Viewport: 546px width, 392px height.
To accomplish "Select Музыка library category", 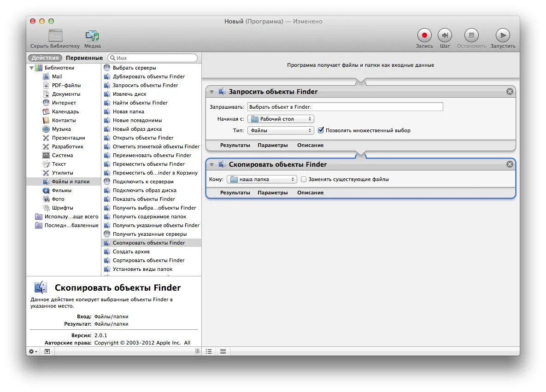I will pyautogui.click(x=61, y=129).
